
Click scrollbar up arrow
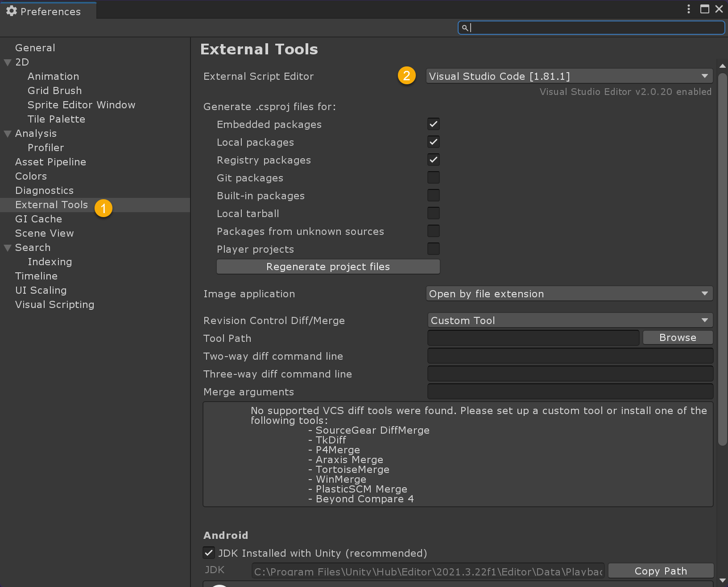click(x=723, y=66)
